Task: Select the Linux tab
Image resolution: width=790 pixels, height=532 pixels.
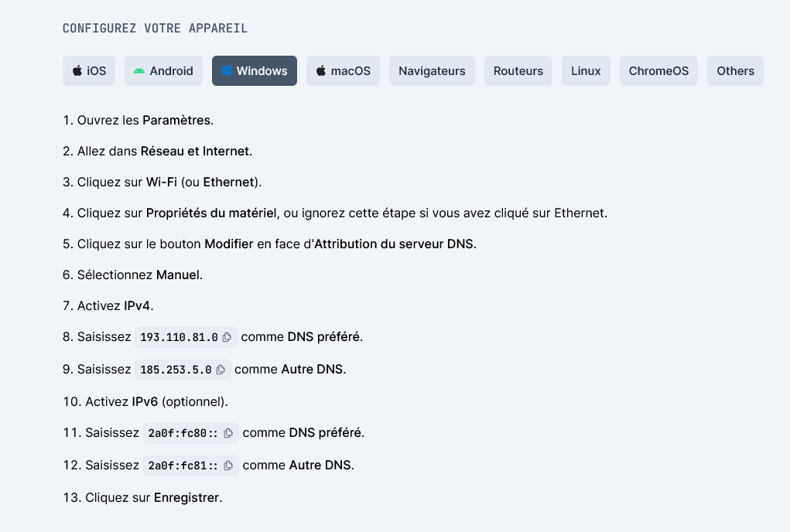Action: point(586,70)
